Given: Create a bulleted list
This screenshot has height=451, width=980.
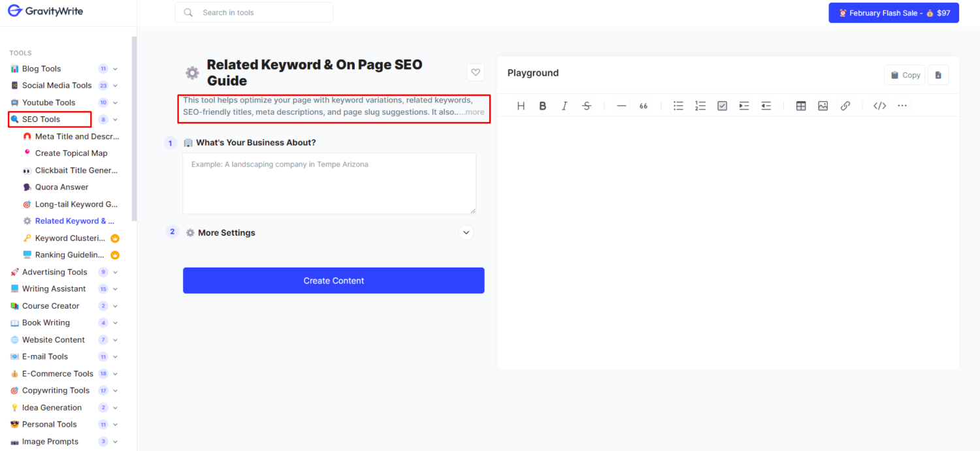Looking at the screenshot, I should pyautogui.click(x=678, y=106).
